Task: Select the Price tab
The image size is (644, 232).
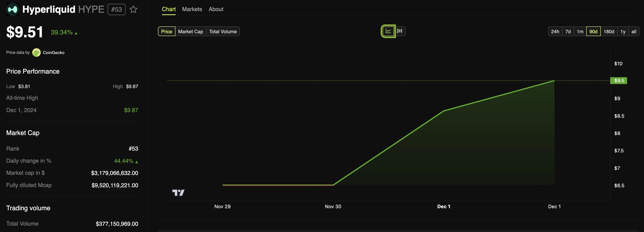Action: [x=166, y=31]
